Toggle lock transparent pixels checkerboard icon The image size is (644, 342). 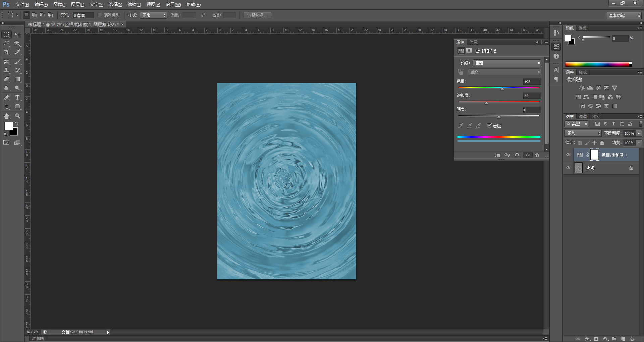coord(580,143)
